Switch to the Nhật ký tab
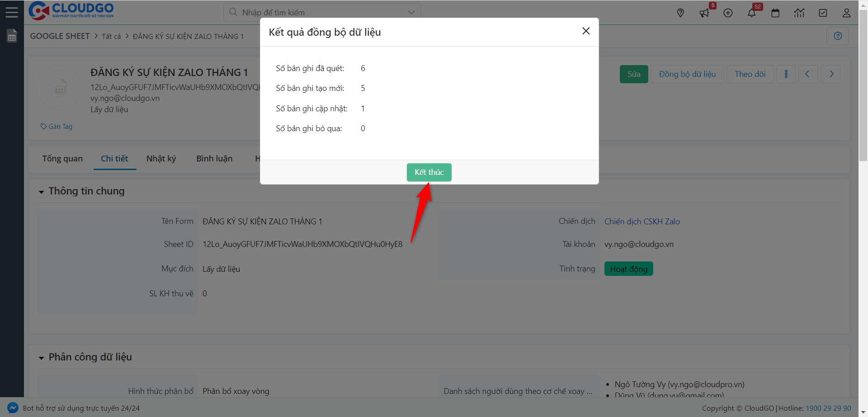Viewport: 868px width, 417px height. point(161,159)
